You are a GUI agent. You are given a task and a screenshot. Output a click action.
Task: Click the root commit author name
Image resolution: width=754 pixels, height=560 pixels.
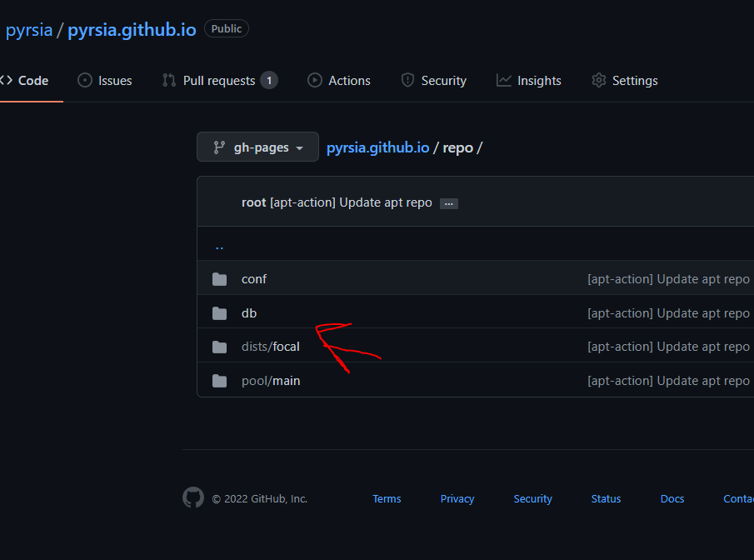(x=254, y=203)
